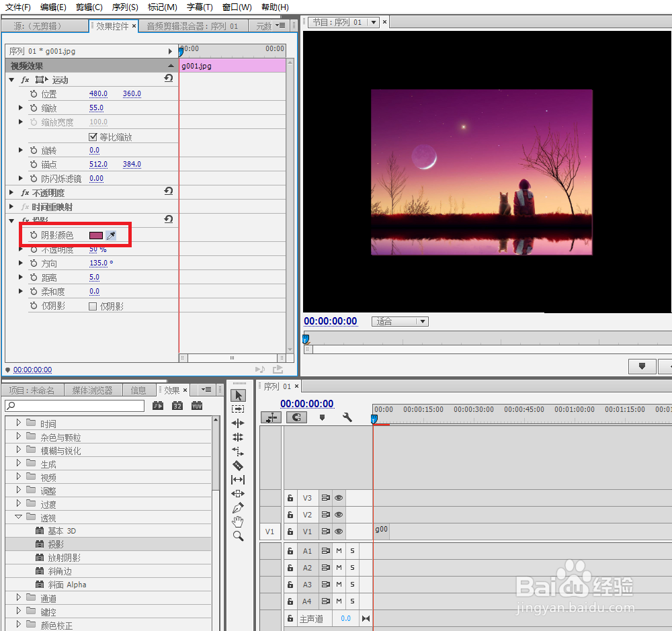
Task: Expand the Scale property
Action: click(x=20, y=108)
